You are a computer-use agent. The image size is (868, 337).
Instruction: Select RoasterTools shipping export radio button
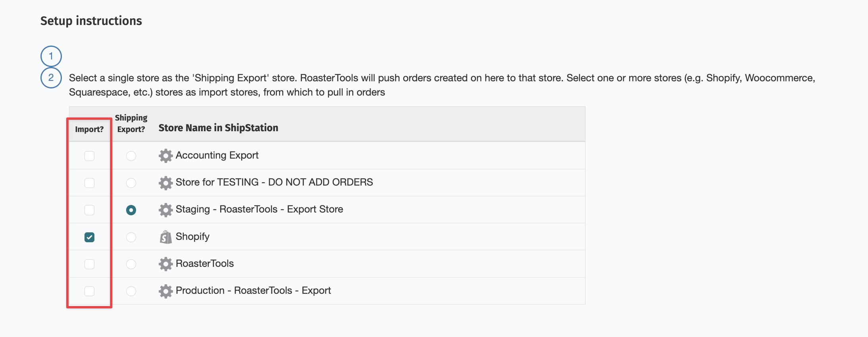coord(131,264)
